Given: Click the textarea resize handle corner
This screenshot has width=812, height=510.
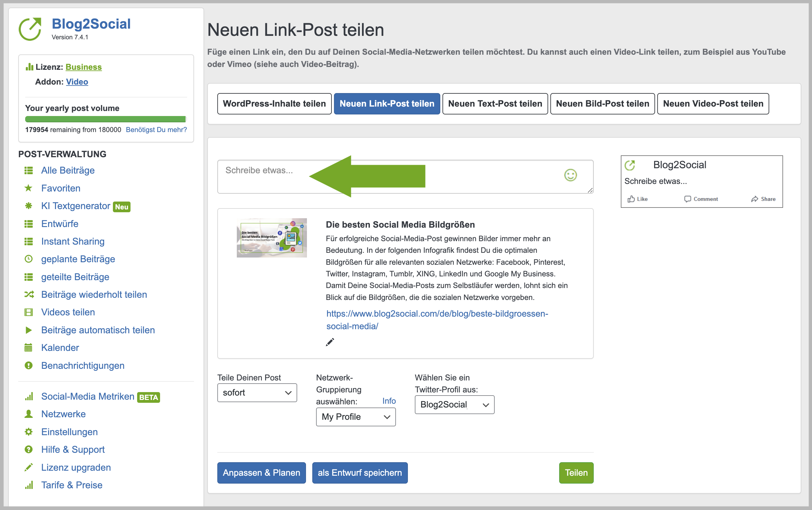Looking at the screenshot, I should pyautogui.click(x=590, y=190).
